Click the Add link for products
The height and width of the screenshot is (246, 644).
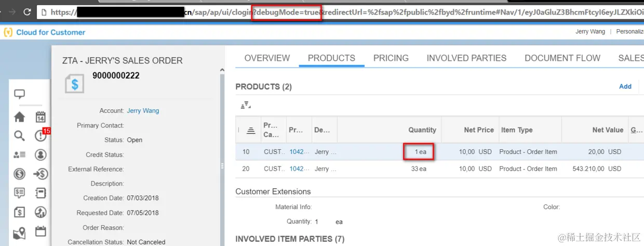(x=625, y=86)
